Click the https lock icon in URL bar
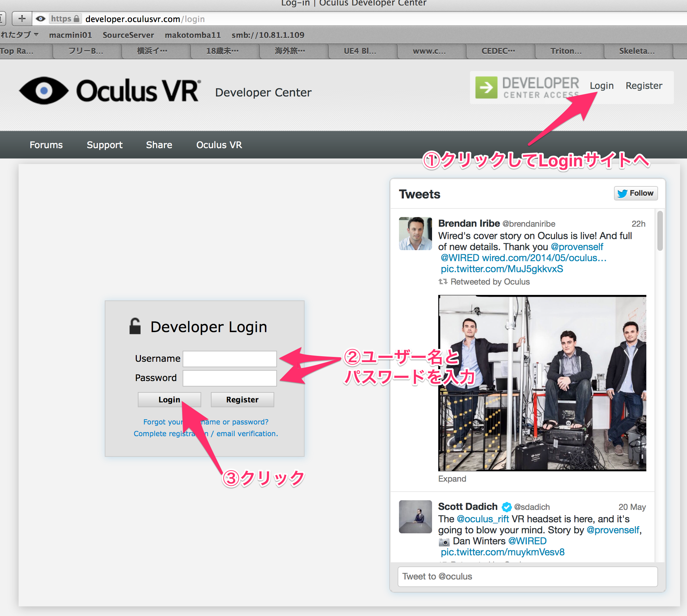 (76, 19)
